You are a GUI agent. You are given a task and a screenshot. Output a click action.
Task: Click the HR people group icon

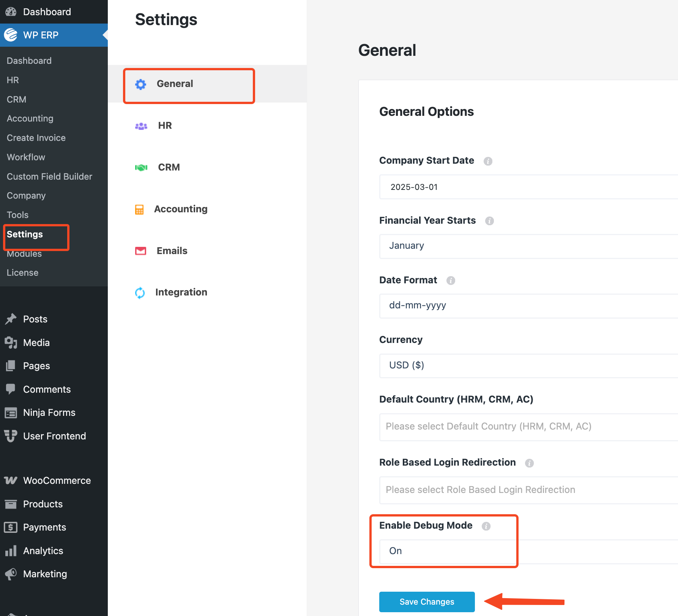tap(141, 126)
